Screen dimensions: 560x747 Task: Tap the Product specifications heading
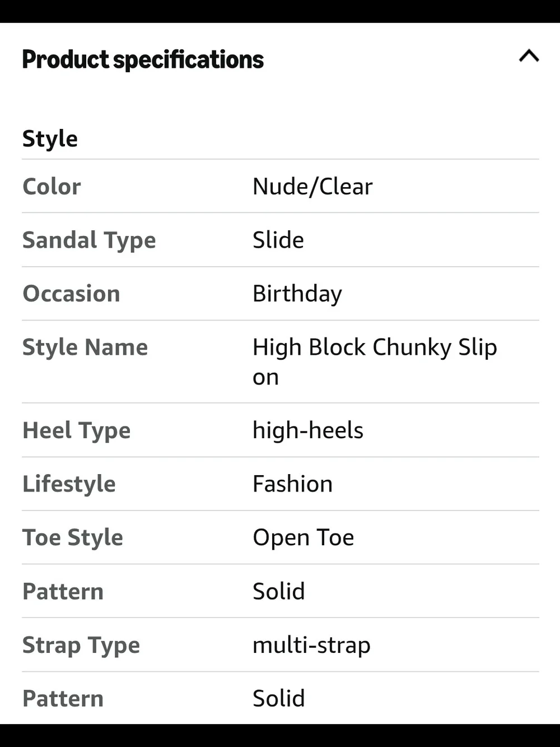pos(143,60)
